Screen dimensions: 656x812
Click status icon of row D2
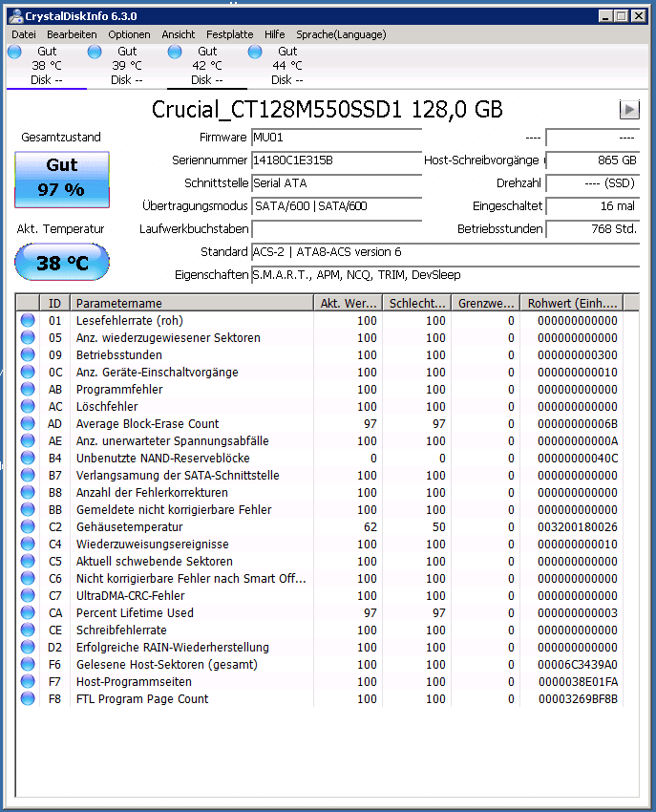[28, 647]
